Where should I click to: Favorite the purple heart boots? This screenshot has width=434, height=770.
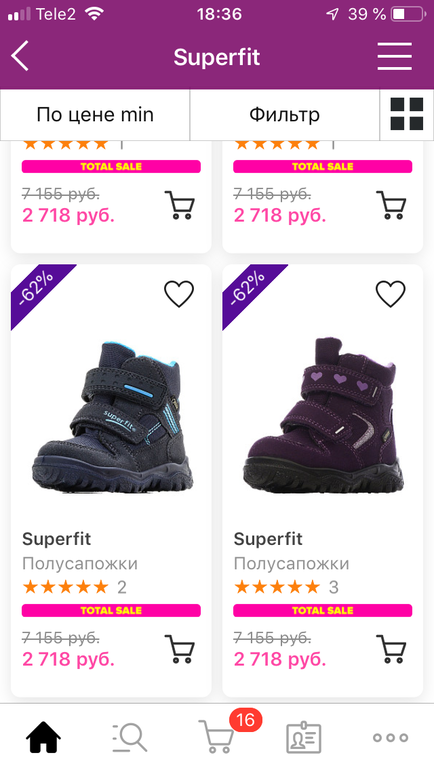coord(390,294)
